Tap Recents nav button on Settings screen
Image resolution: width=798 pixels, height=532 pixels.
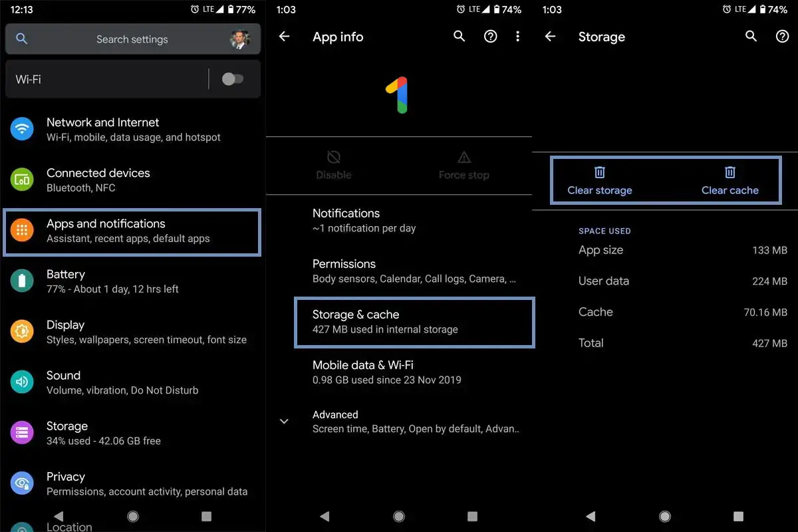(x=206, y=516)
